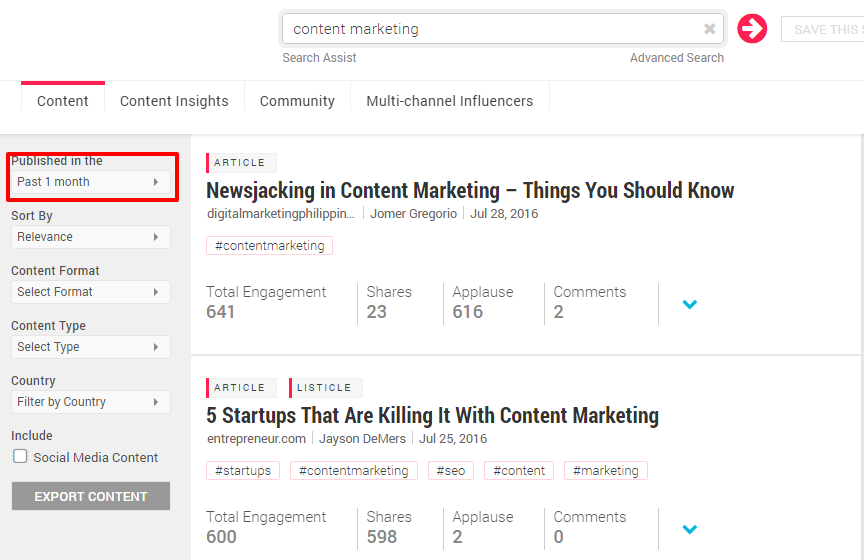Click the Shares 598 value
The height and width of the screenshot is (560, 864).
pyautogui.click(x=382, y=537)
